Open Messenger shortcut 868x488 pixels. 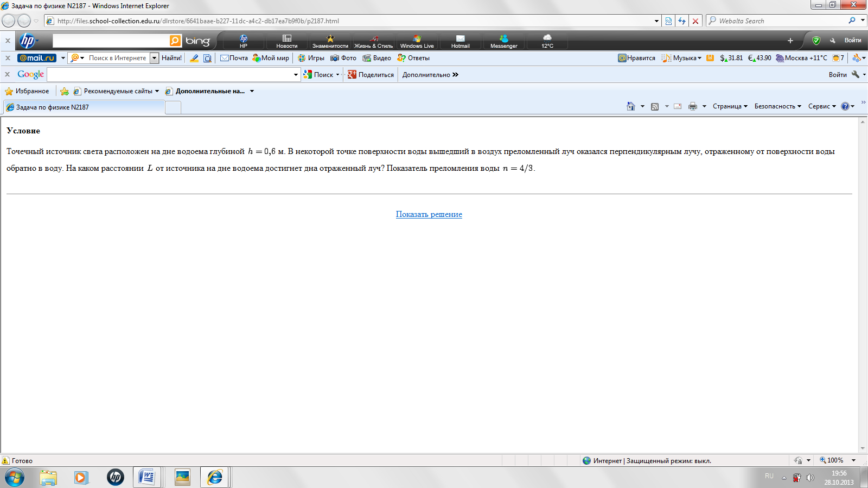[504, 41]
